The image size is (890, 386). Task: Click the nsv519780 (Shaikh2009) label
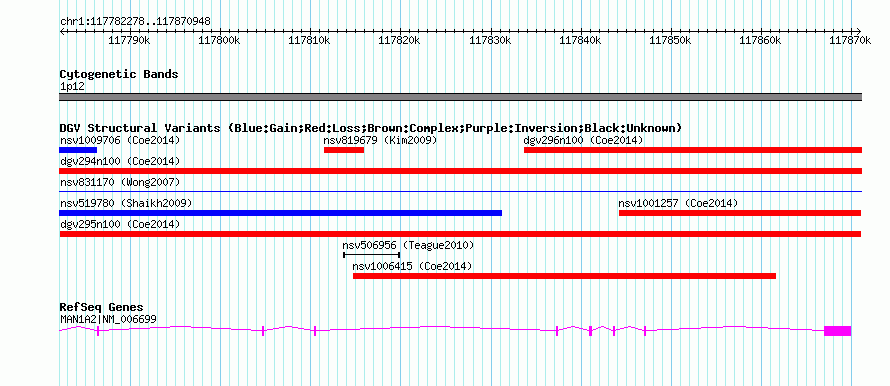click(126, 203)
